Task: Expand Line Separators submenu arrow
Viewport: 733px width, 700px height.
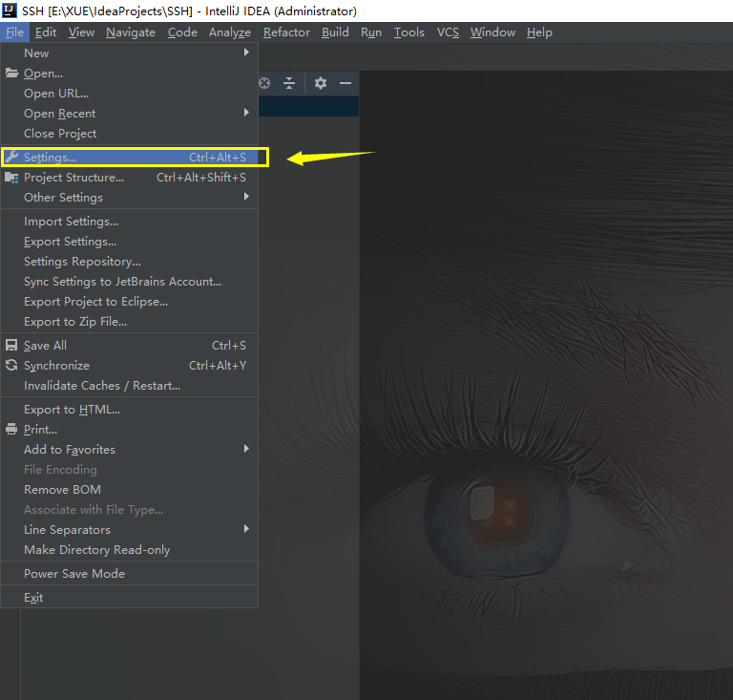Action: pos(246,529)
